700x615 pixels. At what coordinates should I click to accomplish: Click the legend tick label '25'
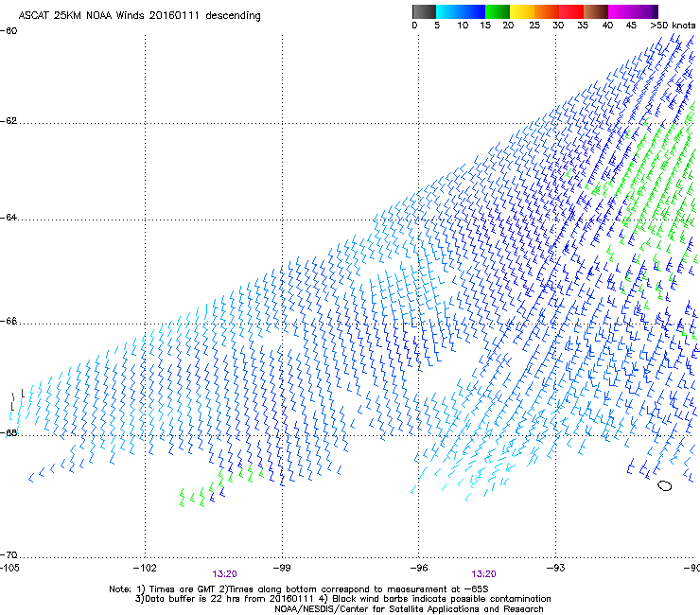point(534,26)
